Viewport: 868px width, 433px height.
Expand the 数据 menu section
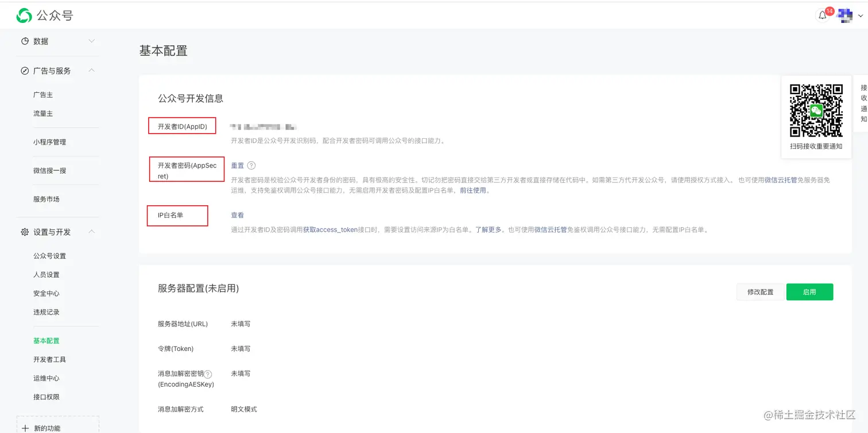[91, 41]
